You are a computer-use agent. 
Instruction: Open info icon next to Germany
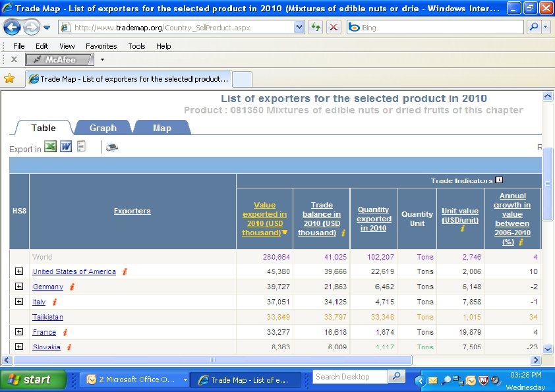[72, 287]
